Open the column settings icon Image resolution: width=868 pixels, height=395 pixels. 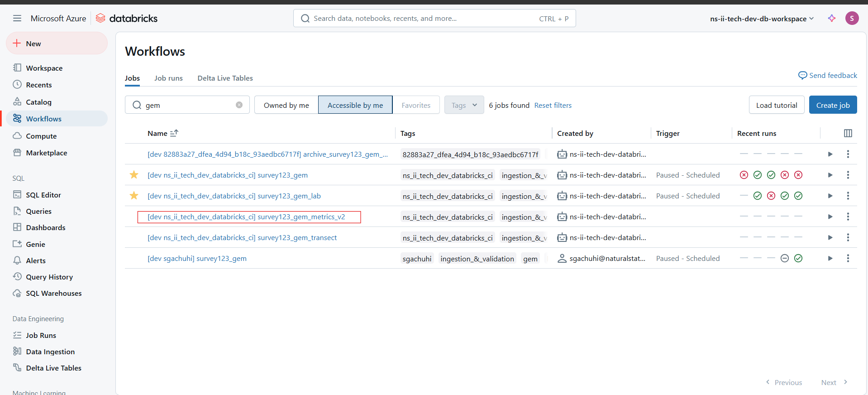[848, 133]
